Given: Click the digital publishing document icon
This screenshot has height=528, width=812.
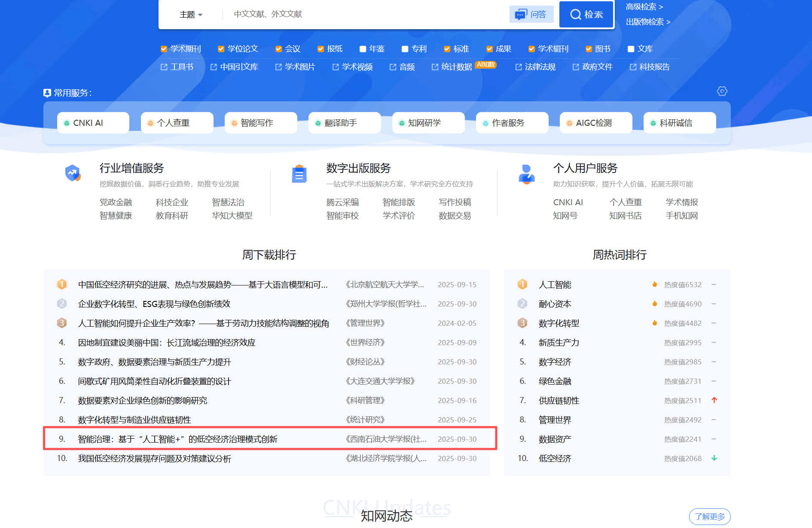Looking at the screenshot, I should [299, 174].
